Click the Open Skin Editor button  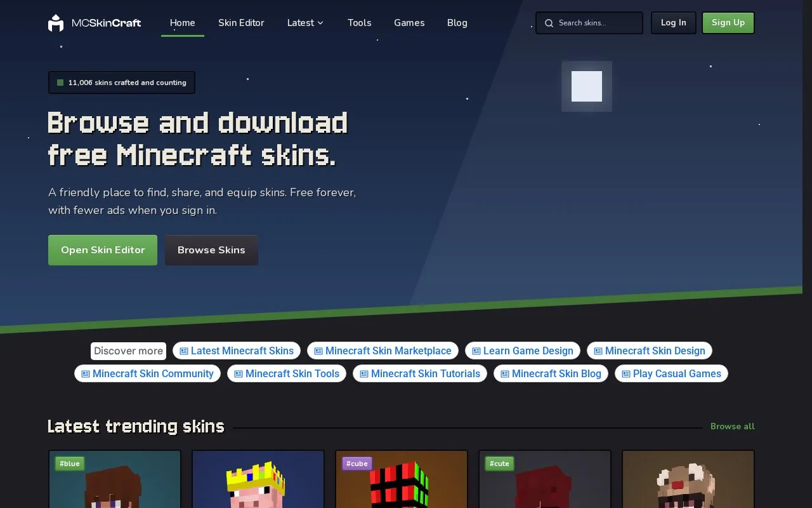pos(103,250)
